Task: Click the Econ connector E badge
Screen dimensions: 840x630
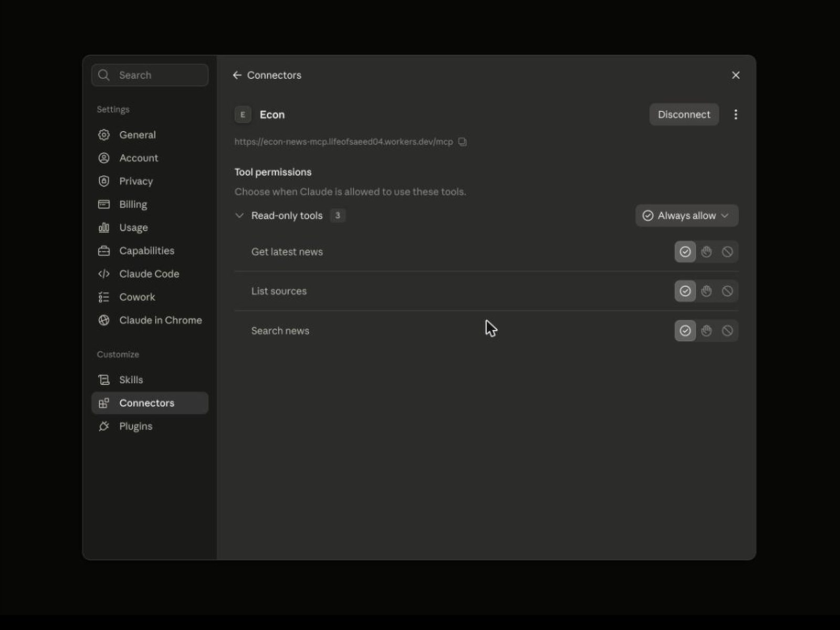Action: coord(243,114)
